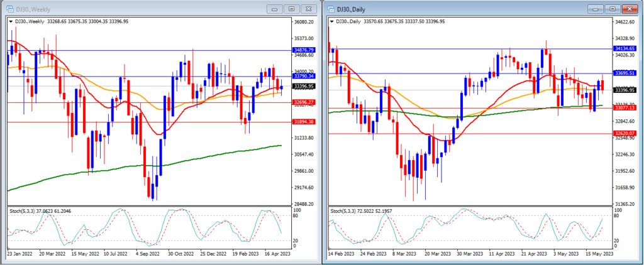Select the 32620.07 red level label on Daily
This screenshot has height=265, width=644.
click(625, 134)
